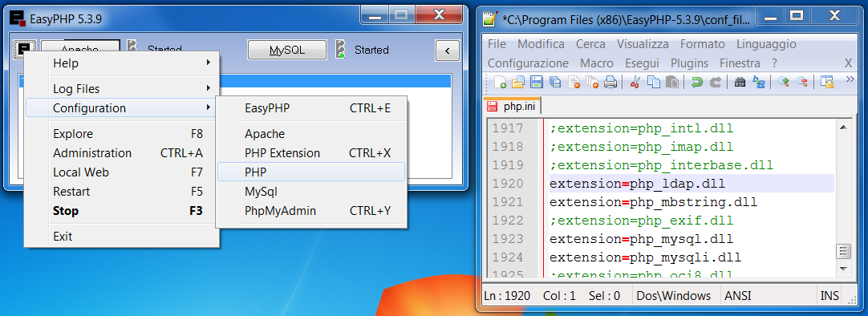Click Restart in EasyPHP menu
Image resolution: width=868 pixels, height=316 pixels.
123,192
